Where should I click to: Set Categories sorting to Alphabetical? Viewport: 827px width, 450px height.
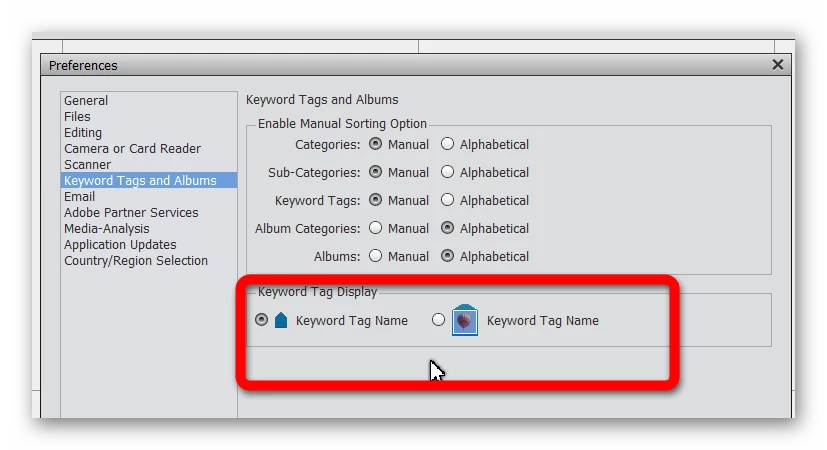(447, 144)
